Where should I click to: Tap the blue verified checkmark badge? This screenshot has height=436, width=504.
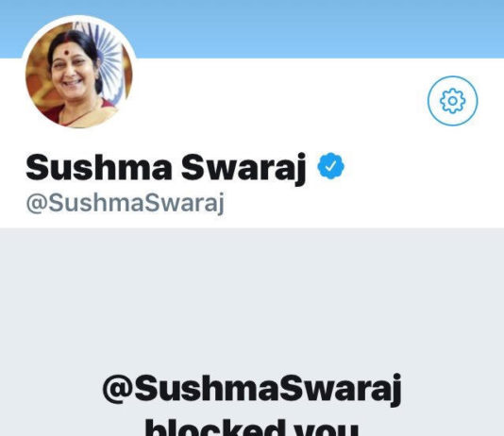[330, 166]
